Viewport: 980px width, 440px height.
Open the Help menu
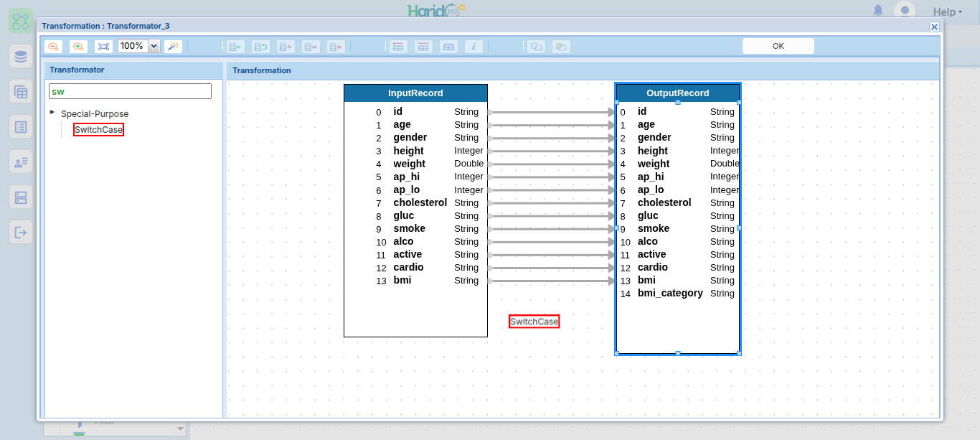coord(948,11)
